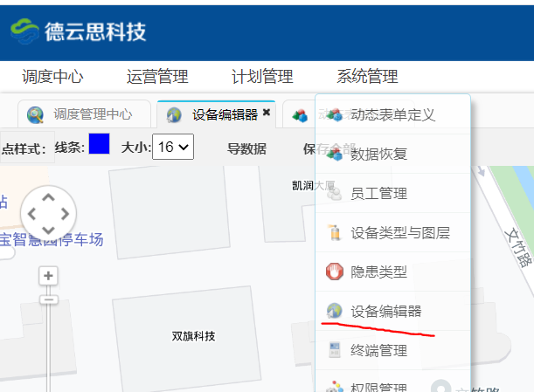Close the 设备编辑器 tab
This screenshot has height=392, width=534.
(267, 113)
